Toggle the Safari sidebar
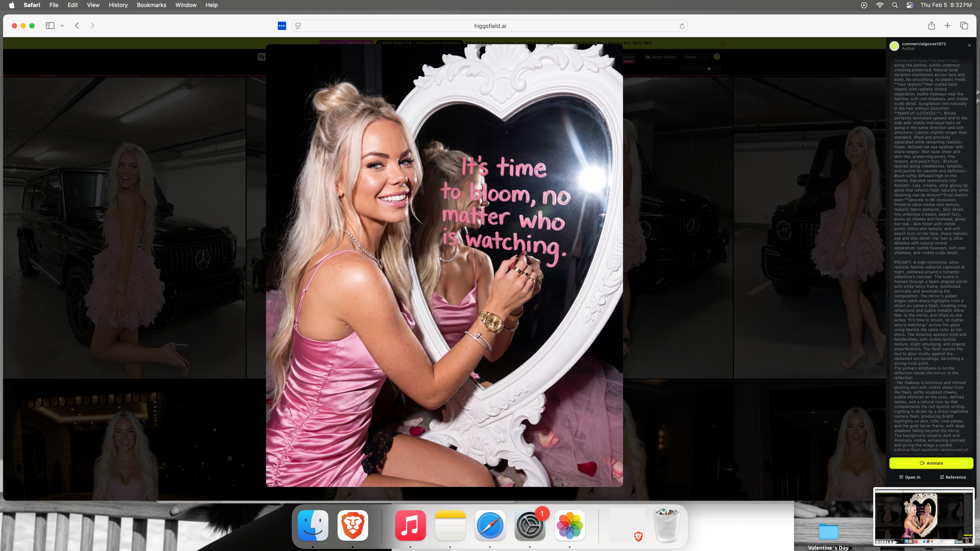This screenshot has height=551, width=980. pos(50,26)
